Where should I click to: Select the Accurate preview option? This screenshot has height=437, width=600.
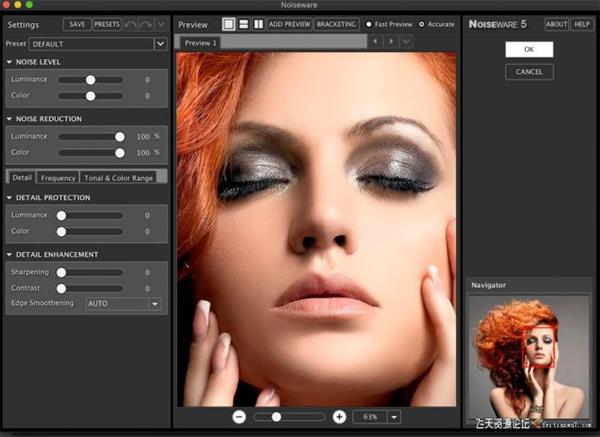click(x=421, y=23)
